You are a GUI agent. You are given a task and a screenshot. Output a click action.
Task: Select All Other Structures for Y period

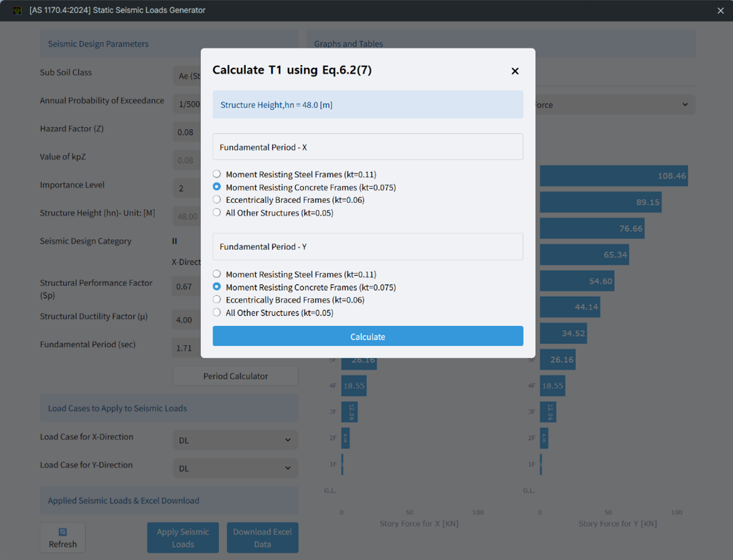[217, 313]
